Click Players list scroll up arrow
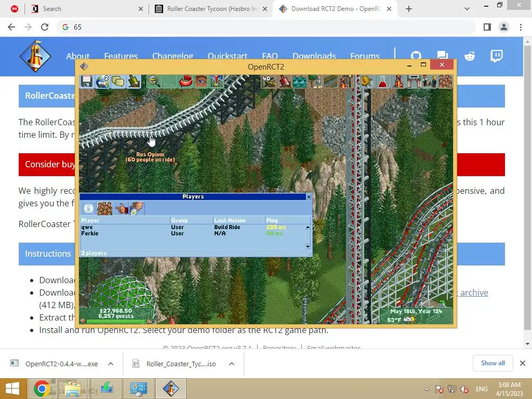The height and width of the screenshot is (399, 532). (x=308, y=228)
